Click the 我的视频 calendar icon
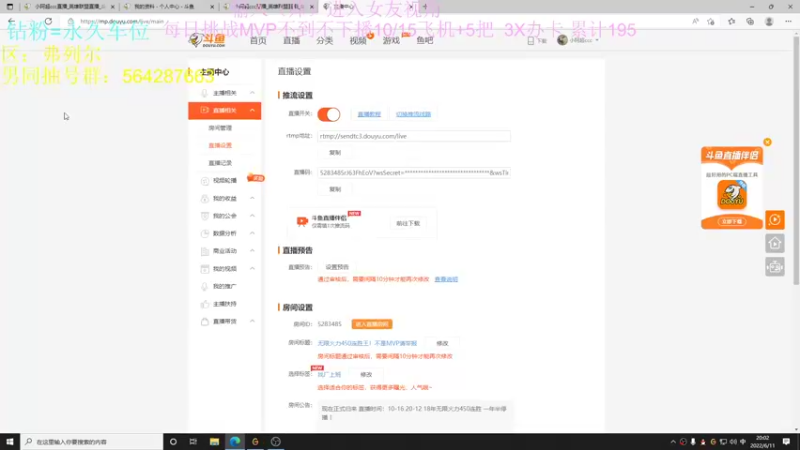Viewport: 800px width, 450px height. 205,268
